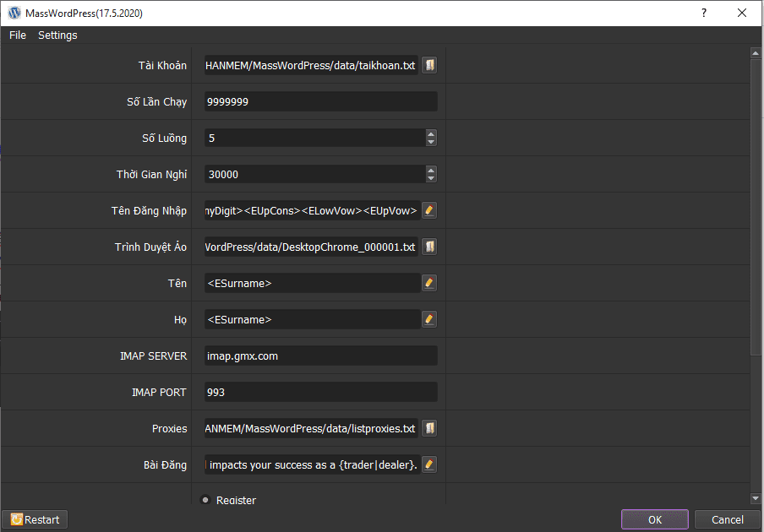Click edit pencil icon beside Tên field
This screenshot has height=532, width=764.
tap(429, 283)
